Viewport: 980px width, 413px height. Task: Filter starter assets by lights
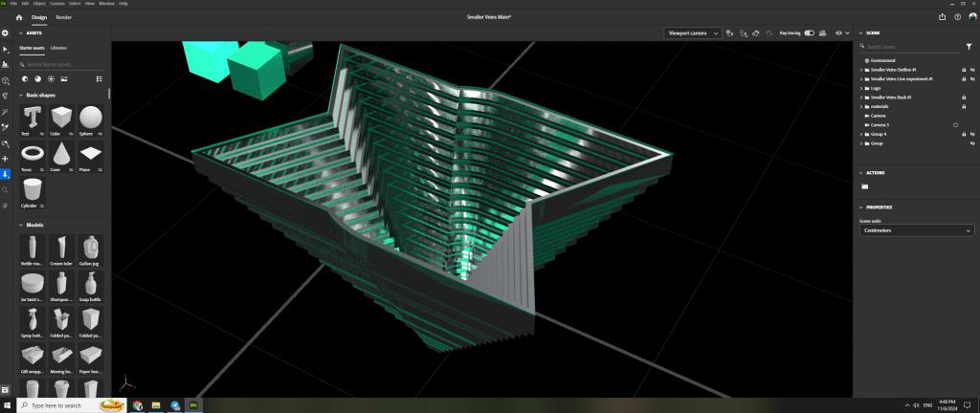(51, 78)
